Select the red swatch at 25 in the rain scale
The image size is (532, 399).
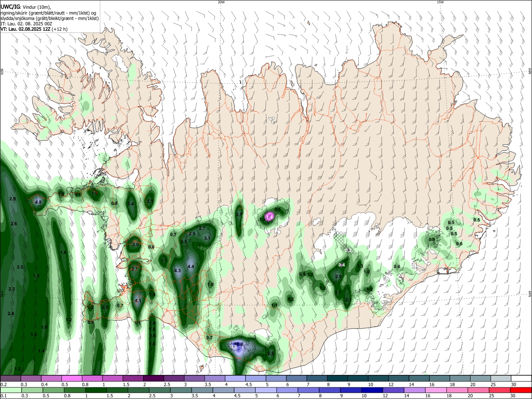(499, 390)
